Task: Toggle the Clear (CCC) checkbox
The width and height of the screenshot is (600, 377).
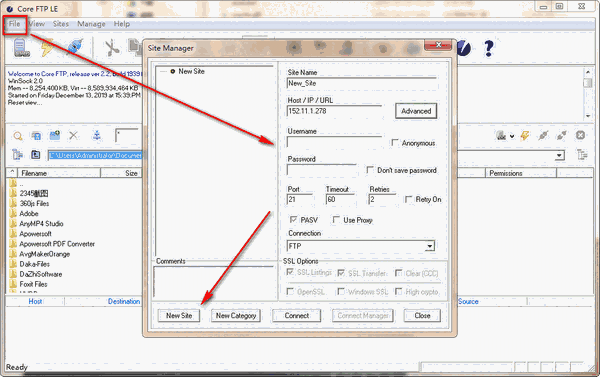Action: (398, 273)
